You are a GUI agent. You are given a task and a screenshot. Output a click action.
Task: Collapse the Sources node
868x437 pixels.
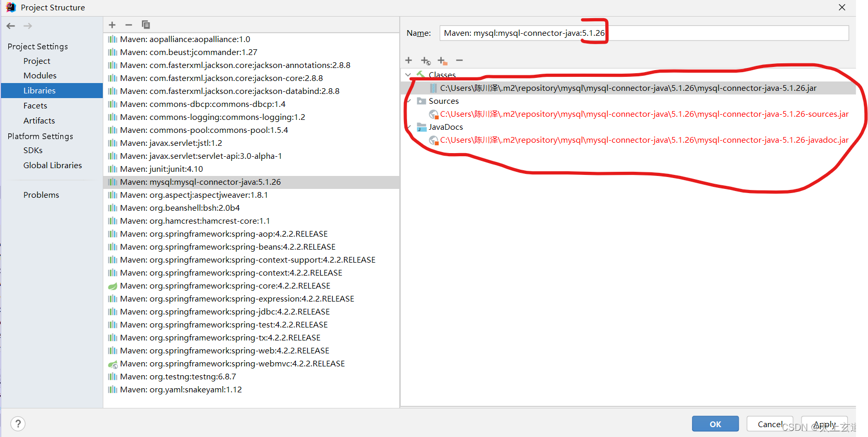[x=409, y=101]
